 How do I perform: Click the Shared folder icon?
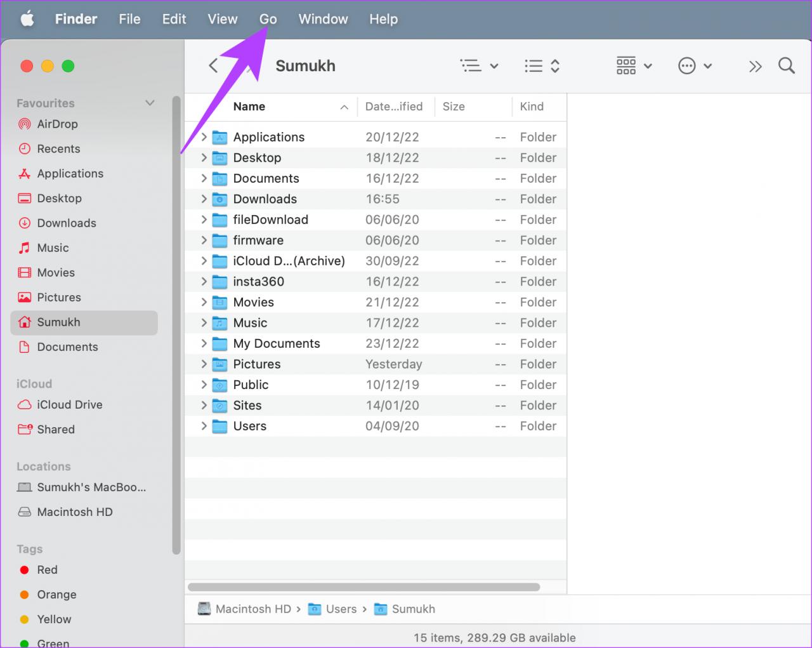[x=25, y=430]
